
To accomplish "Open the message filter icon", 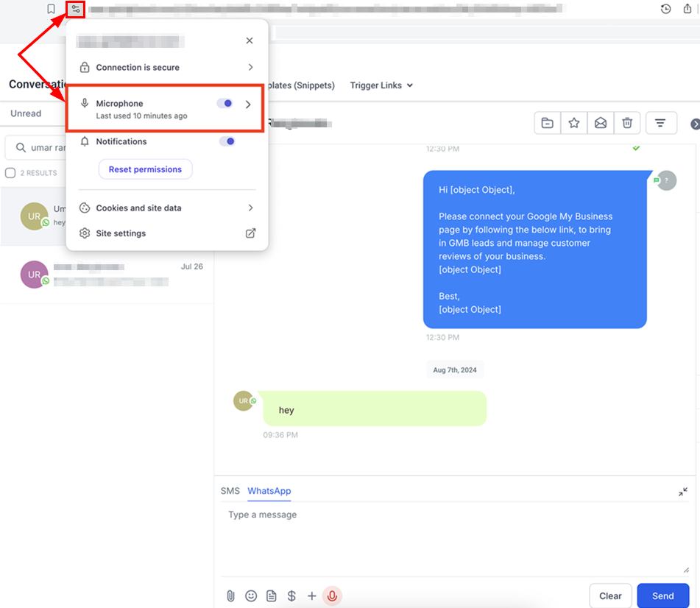I will (x=660, y=123).
